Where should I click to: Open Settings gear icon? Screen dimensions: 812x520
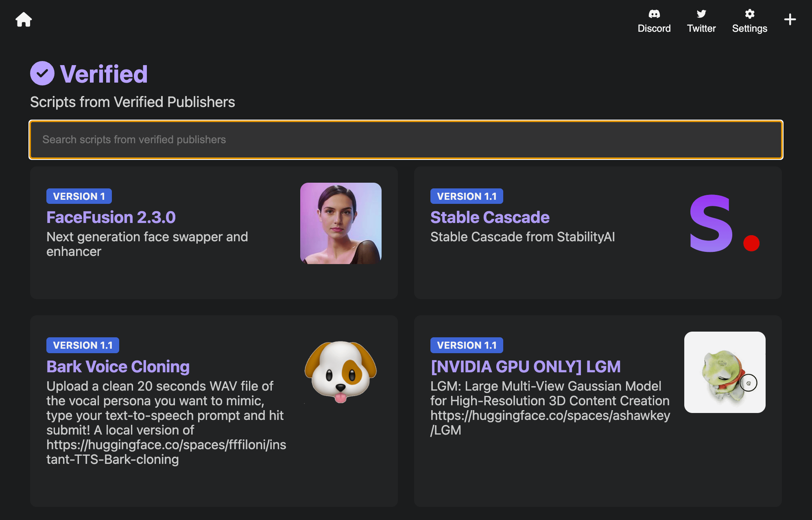pos(749,14)
